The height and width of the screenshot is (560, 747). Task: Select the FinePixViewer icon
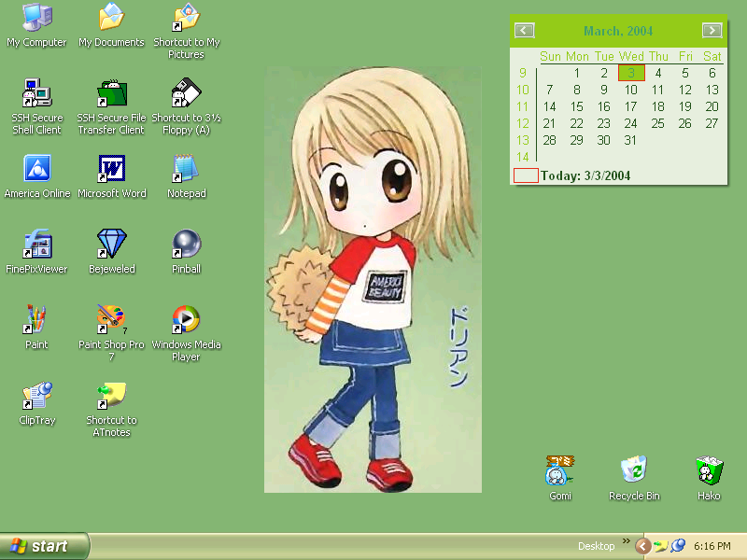click(x=37, y=244)
